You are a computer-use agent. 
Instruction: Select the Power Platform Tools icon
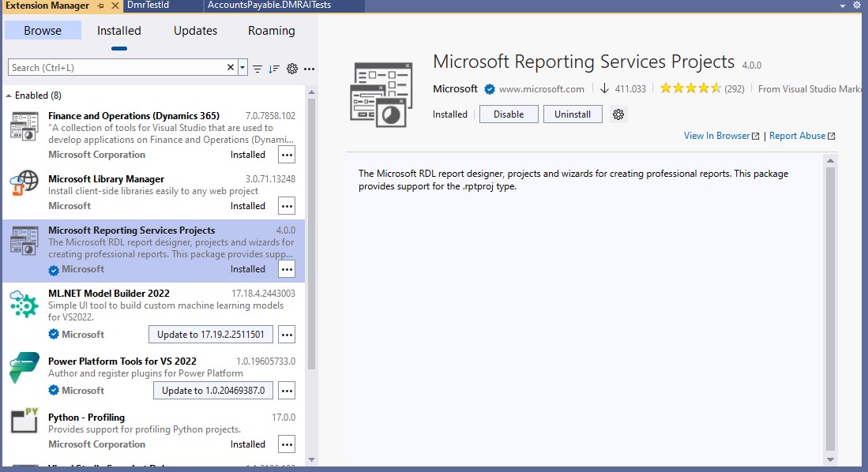click(x=24, y=367)
